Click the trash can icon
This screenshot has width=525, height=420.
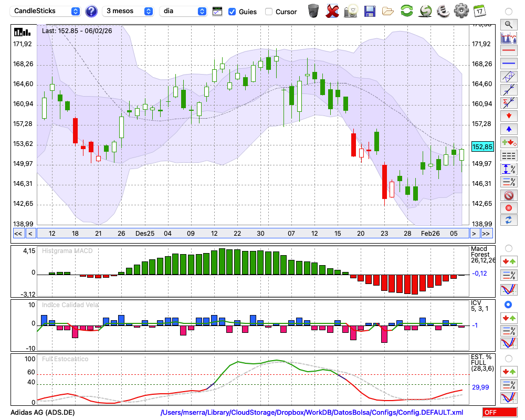(x=313, y=11)
